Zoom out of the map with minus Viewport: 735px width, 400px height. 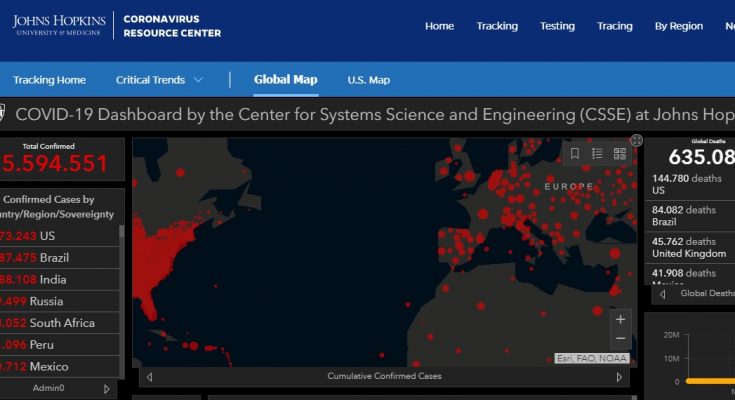coord(620,339)
